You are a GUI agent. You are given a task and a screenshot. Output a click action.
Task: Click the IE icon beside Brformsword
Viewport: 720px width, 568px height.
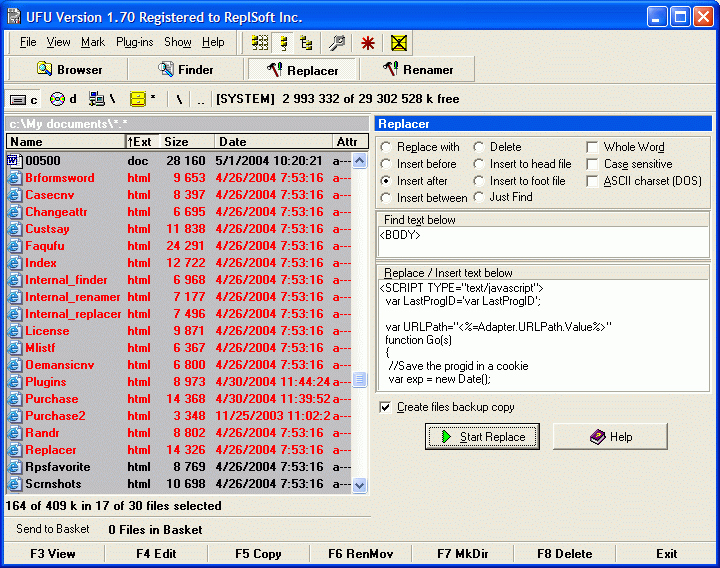point(15,178)
